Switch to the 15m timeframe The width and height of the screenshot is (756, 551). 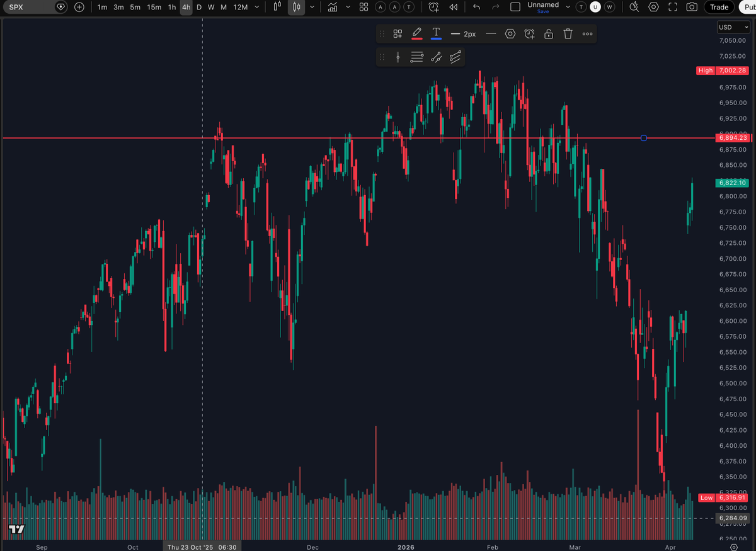tap(154, 7)
